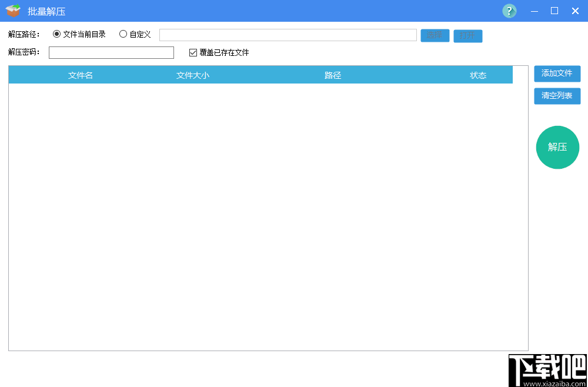Maximize the 批量解压 window
Viewport: 588px width, 387px height.
pos(554,11)
